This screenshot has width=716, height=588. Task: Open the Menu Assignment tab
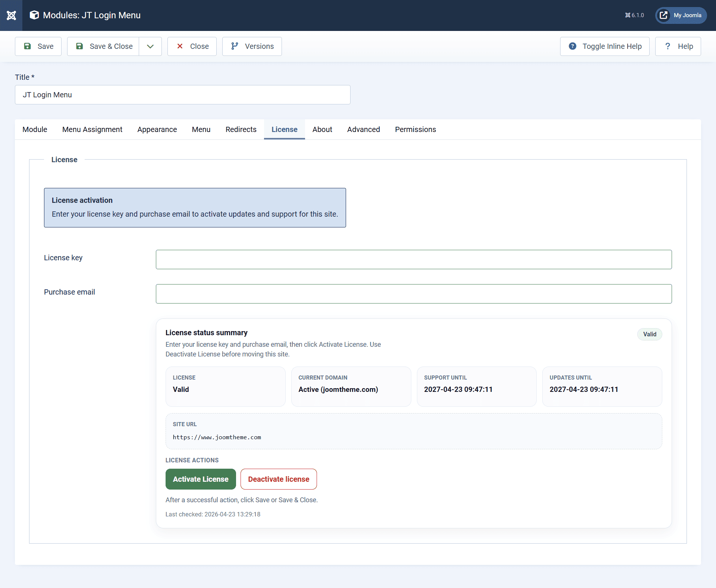92,129
